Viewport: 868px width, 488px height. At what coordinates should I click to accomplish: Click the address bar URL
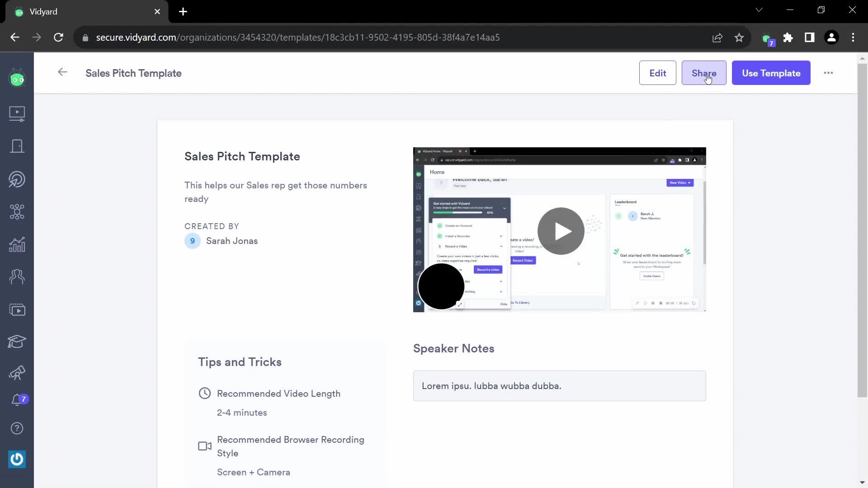click(x=297, y=38)
